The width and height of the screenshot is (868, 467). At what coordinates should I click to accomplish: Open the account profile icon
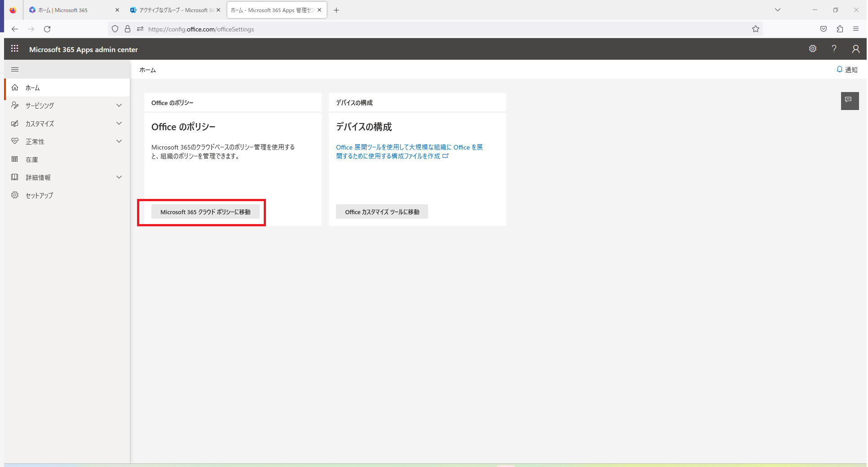[855, 49]
